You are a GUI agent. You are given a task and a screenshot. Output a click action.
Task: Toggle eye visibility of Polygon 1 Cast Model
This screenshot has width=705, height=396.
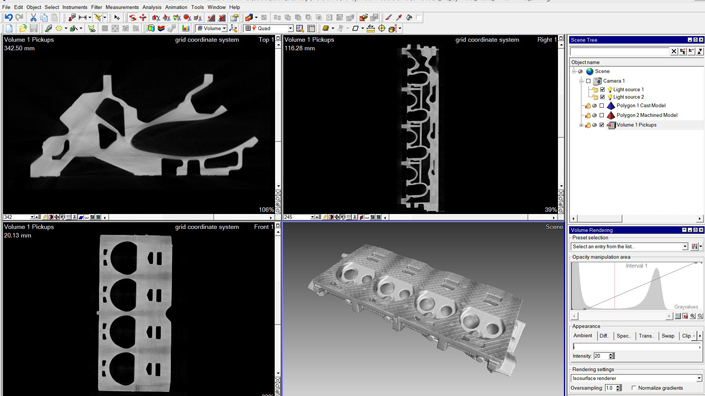594,106
